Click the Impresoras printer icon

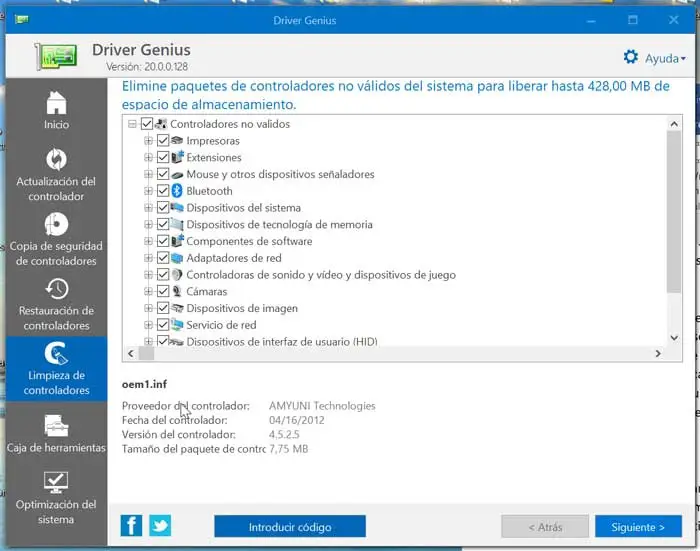(177, 141)
